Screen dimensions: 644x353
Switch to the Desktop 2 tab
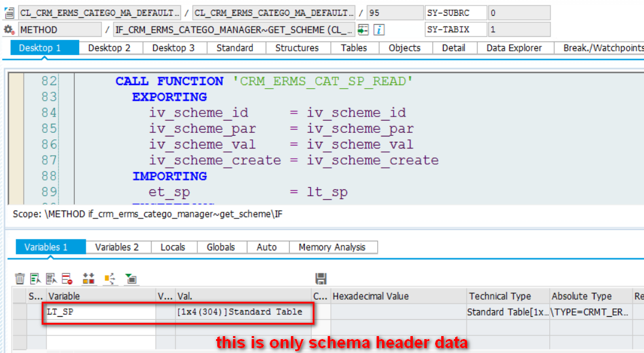[x=109, y=48]
